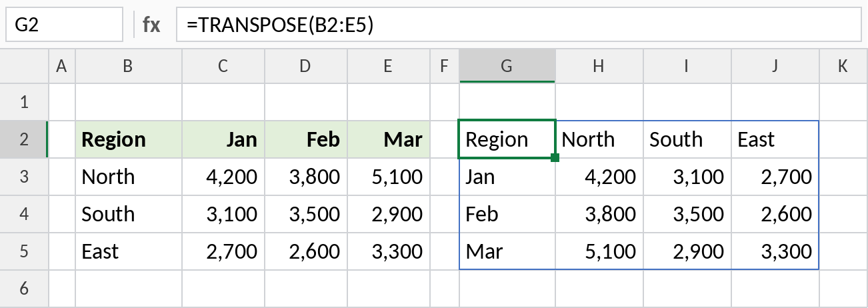Image resolution: width=868 pixels, height=308 pixels.
Task: Select column C header
Action: coord(223,66)
